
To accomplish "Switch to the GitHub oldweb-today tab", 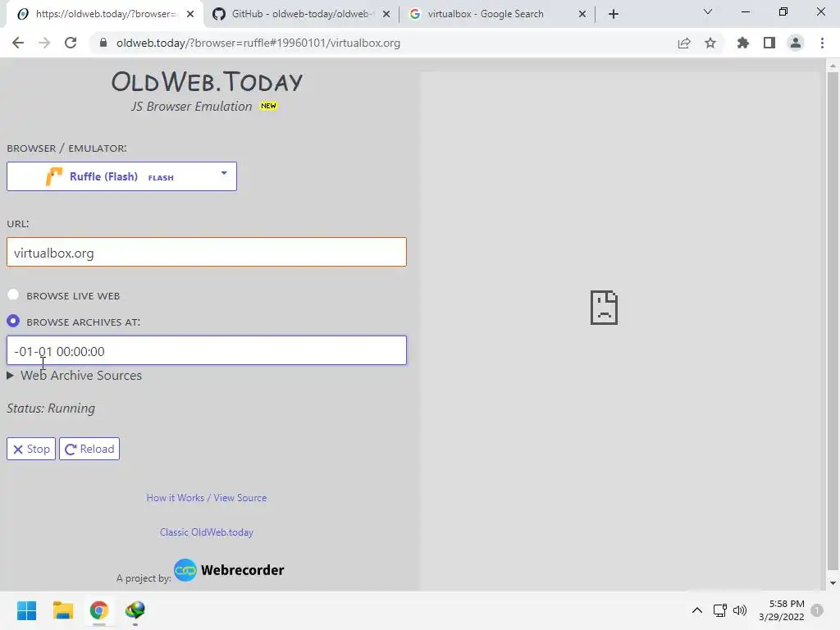I will tap(300, 14).
